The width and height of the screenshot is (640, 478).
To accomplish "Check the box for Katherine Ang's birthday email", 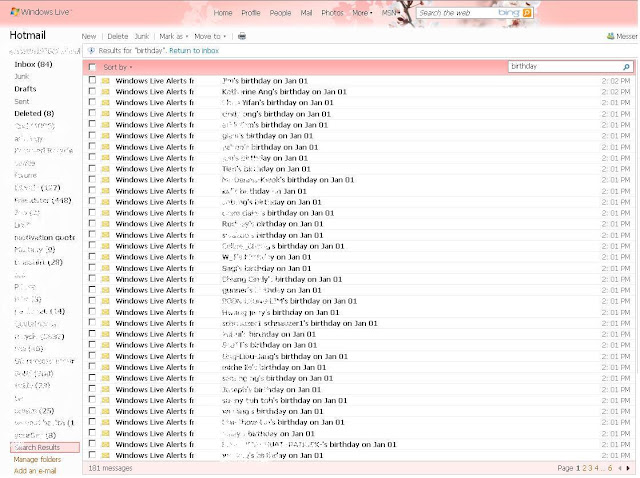I will 92,91.
